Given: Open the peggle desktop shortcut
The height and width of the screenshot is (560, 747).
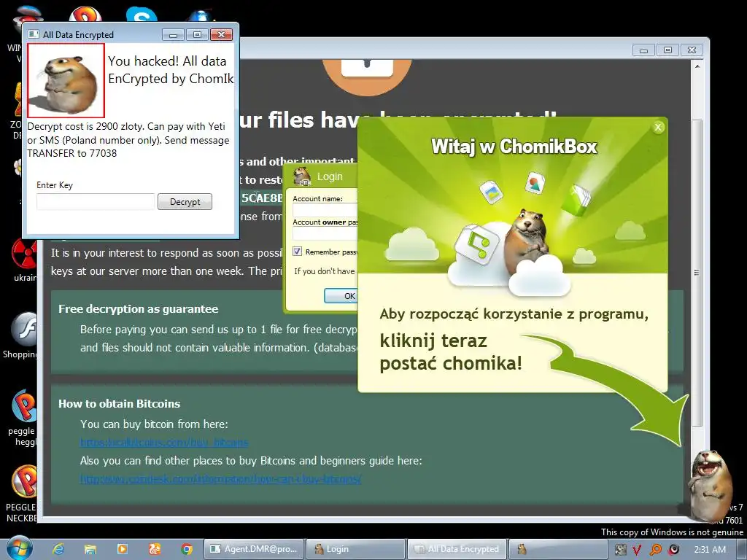Looking at the screenshot, I should 24,418.
